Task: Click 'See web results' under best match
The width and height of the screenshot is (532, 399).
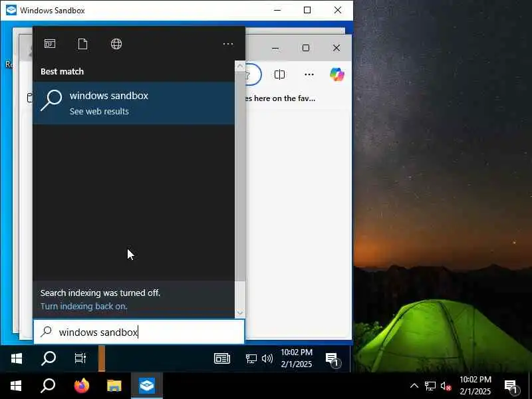Action: pos(99,111)
